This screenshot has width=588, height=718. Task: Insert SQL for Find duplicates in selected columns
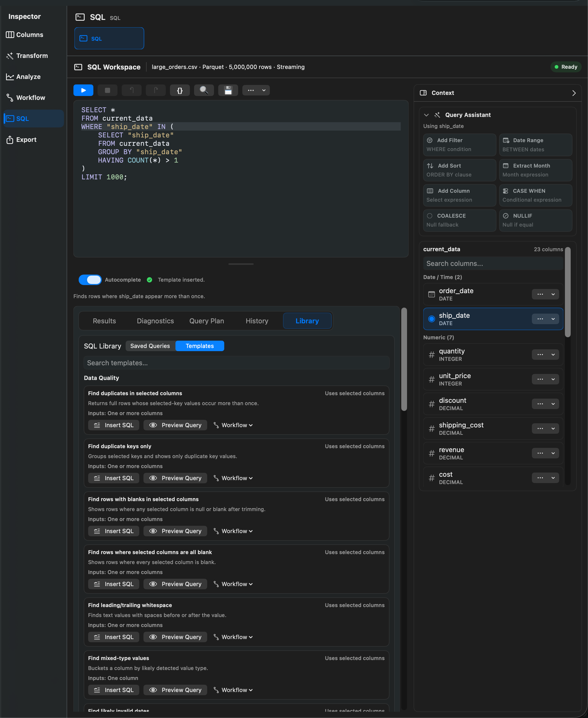[x=114, y=425]
